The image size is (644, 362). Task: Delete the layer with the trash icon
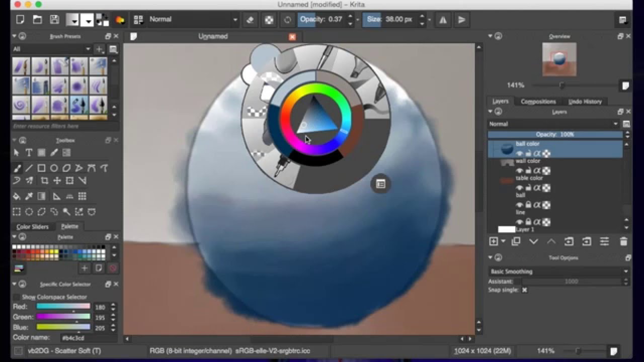[623, 242]
